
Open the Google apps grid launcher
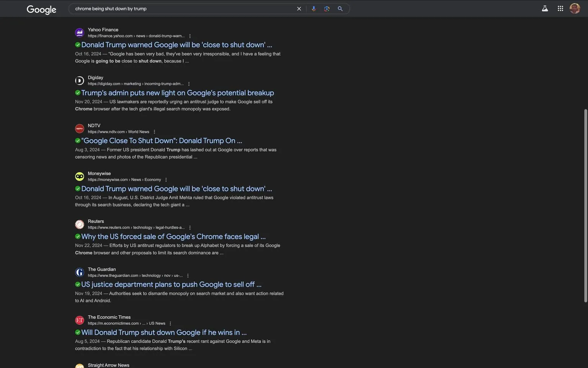(560, 8)
